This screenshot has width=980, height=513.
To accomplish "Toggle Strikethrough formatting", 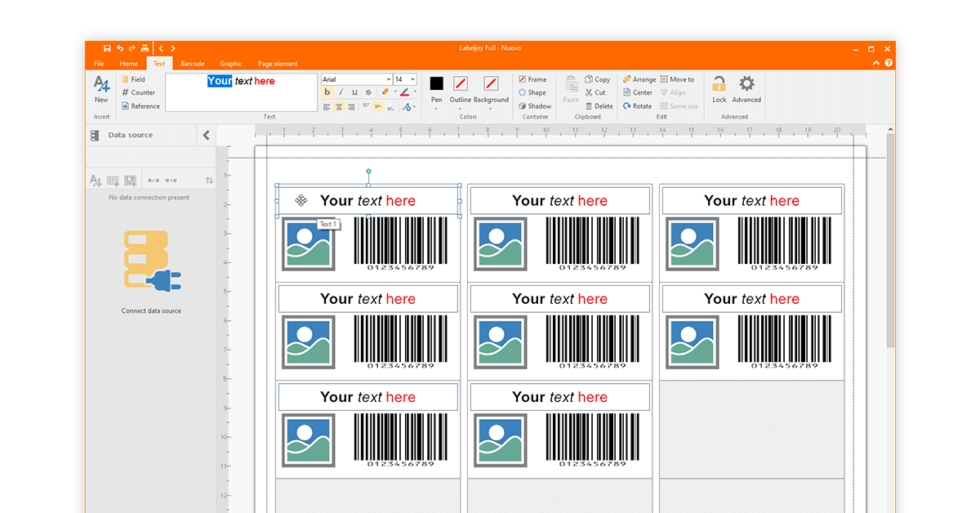I will pos(368,92).
